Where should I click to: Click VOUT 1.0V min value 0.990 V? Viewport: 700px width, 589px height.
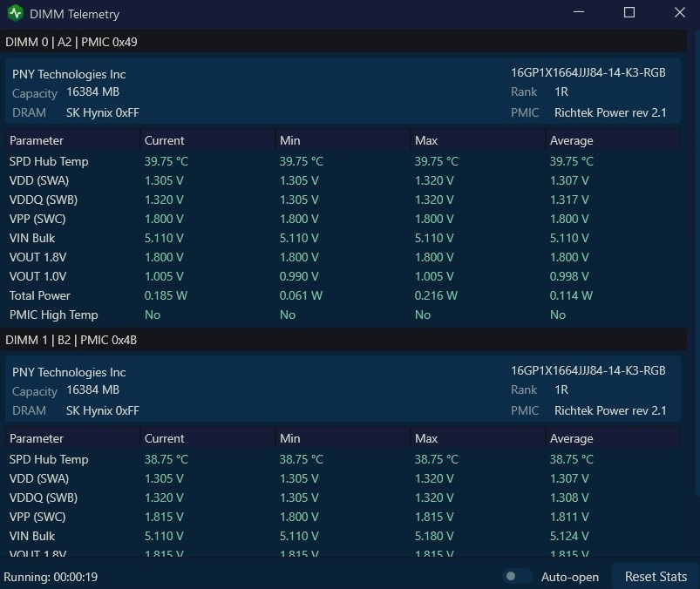tap(299, 276)
